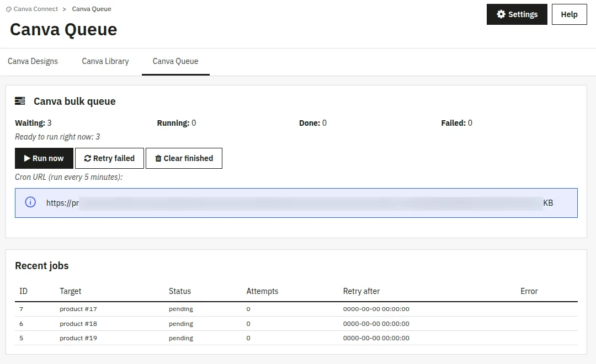Click target cell product #17

pyautogui.click(x=78, y=309)
